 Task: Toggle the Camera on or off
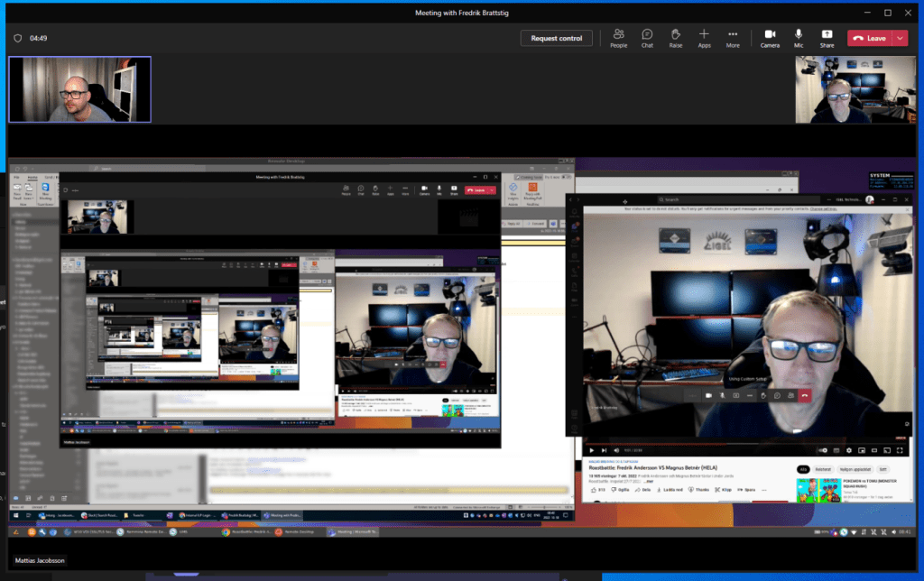coord(770,37)
